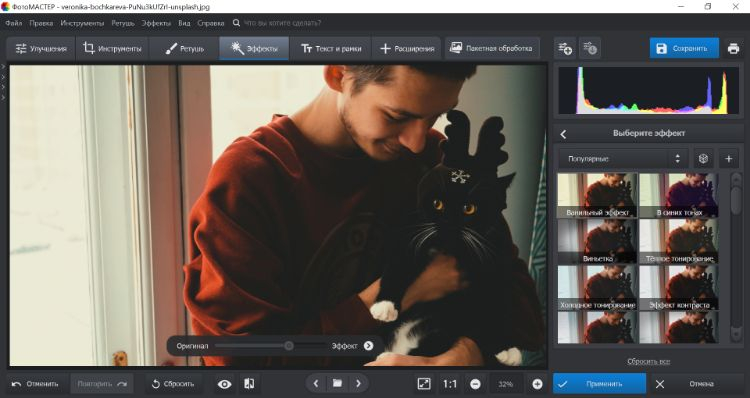Select the В синих тонах effect thumbnail
This screenshot has height=398, width=750.
tap(679, 195)
